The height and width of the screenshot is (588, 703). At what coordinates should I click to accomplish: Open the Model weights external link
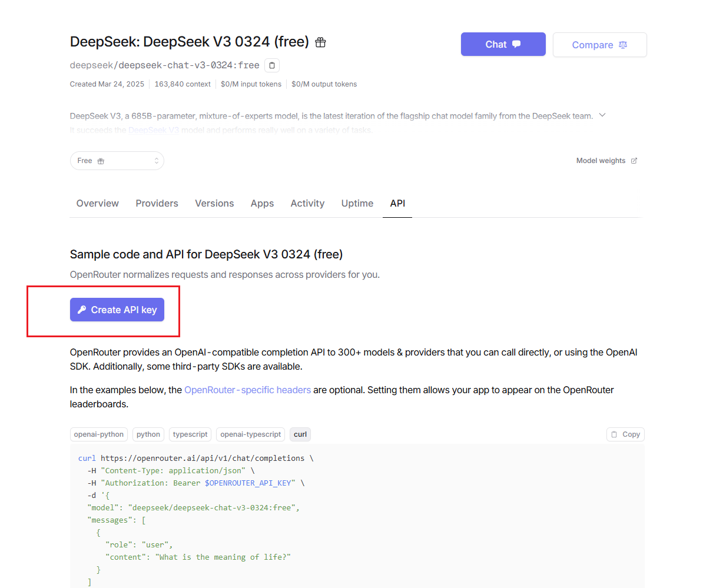coord(606,161)
